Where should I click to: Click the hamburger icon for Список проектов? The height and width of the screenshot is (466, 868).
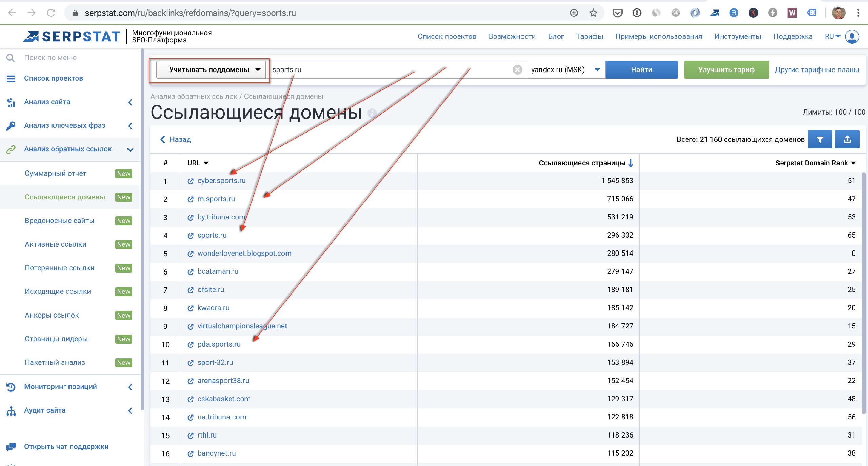click(x=11, y=79)
